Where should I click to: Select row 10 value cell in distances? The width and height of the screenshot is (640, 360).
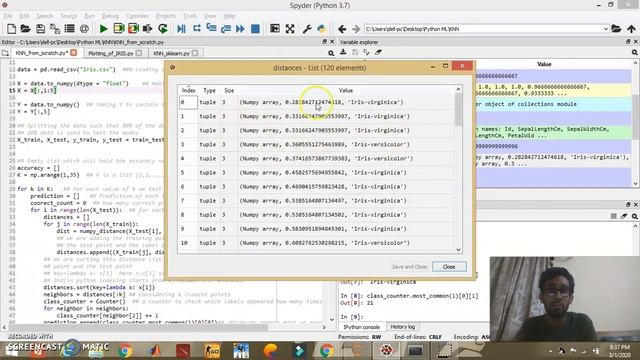(x=346, y=243)
